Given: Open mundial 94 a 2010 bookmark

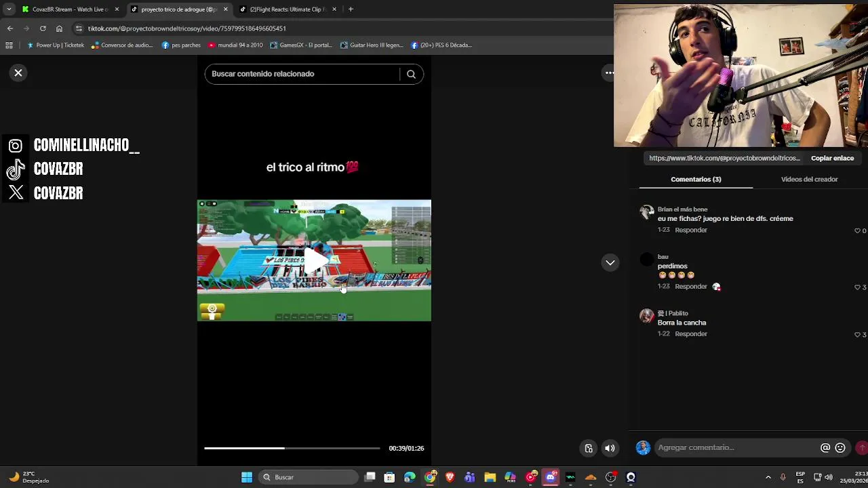Looking at the screenshot, I should pyautogui.click(x=235, y=45).
